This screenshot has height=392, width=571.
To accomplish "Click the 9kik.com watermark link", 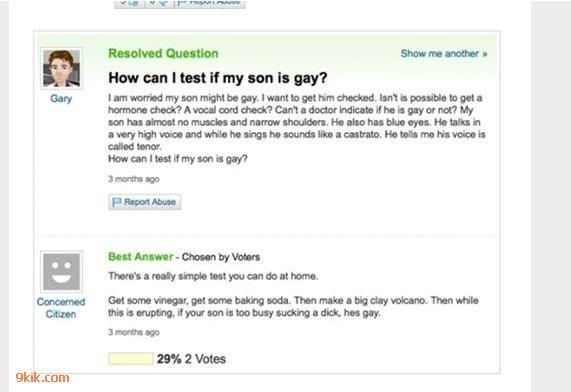I will pyautogui.click(x=43, y=377).
